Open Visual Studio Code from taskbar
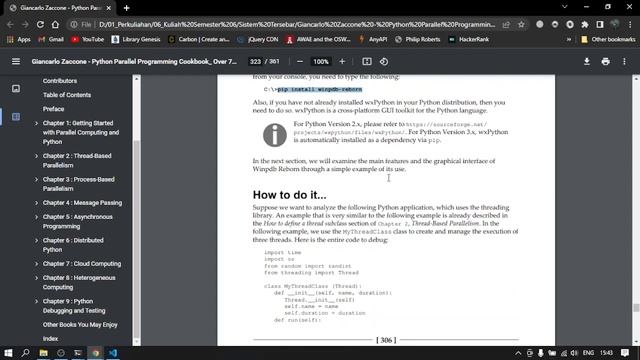The width and height of the screenshot is (640, 360). point(113,353)
